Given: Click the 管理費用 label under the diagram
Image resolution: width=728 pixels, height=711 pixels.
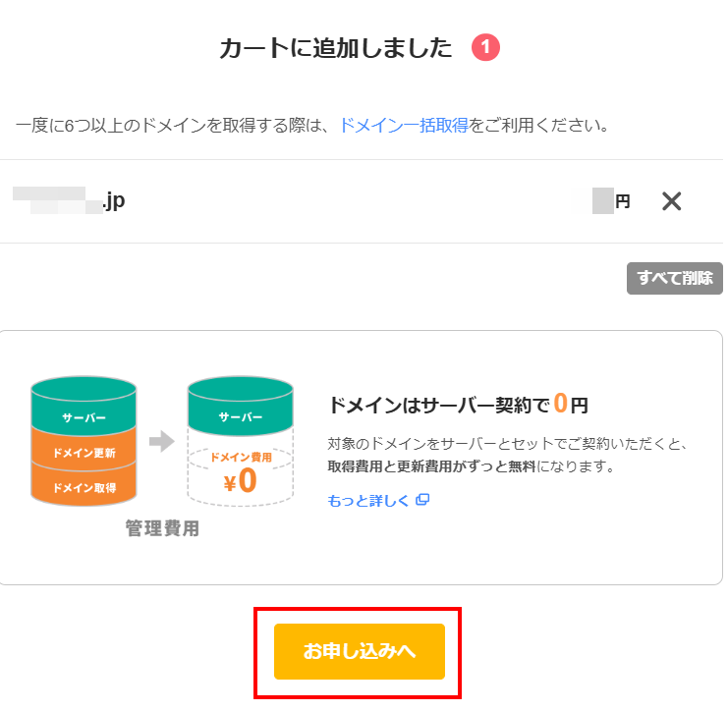Looking at the screenshot, I should (x=162, y=528).
